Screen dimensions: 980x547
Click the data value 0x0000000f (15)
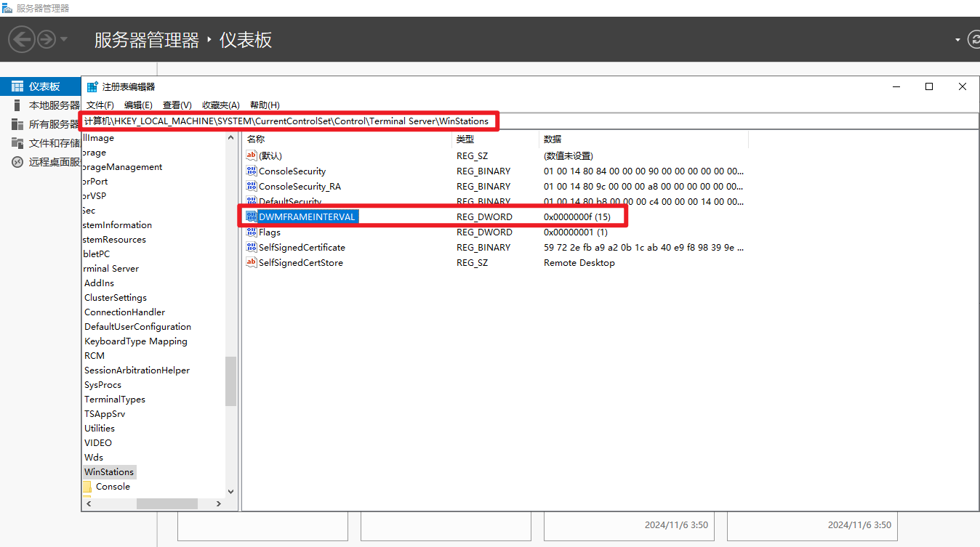click(x=577, y=217)
